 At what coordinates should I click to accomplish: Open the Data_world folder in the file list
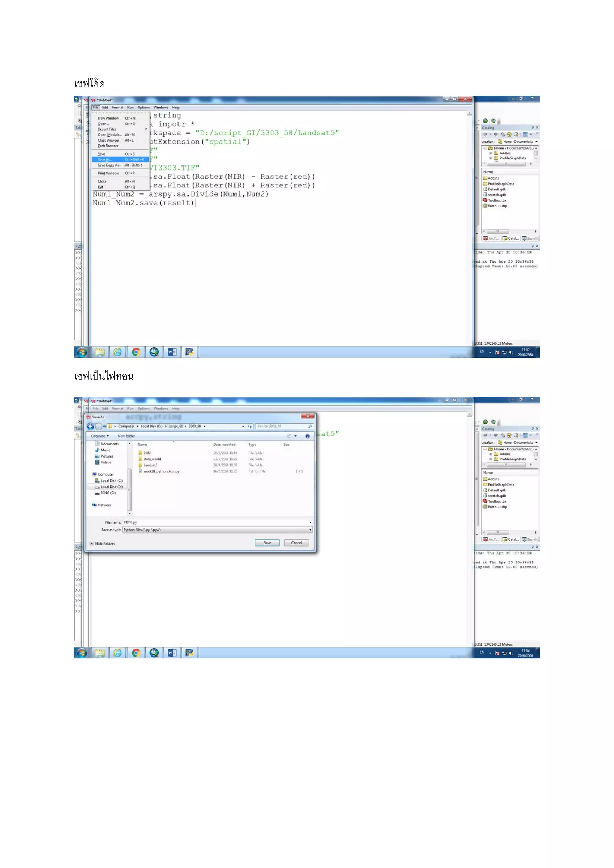(152, 459)
